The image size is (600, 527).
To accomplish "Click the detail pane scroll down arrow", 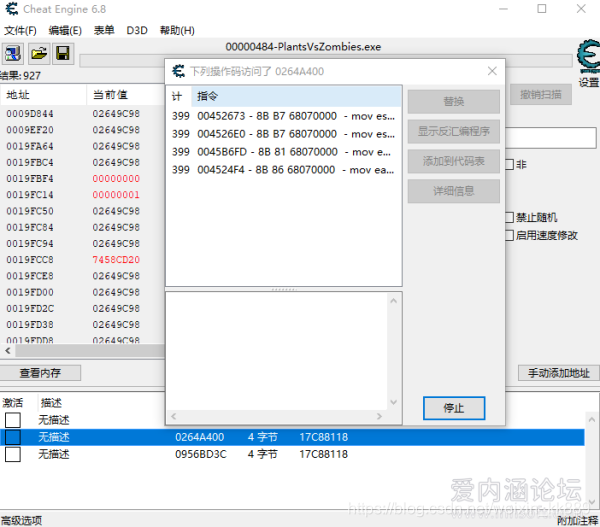I will tap(394, 402).
